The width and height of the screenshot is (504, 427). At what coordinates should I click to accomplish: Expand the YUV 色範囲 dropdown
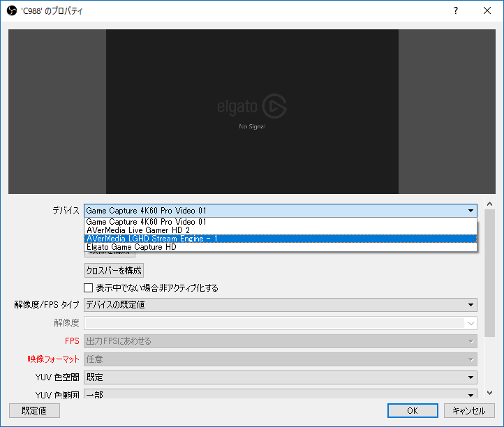[x=281, y=394]
